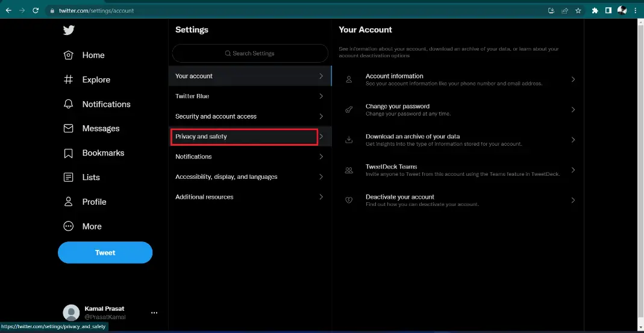Expand the Security and account access chevron

point(321,116)
